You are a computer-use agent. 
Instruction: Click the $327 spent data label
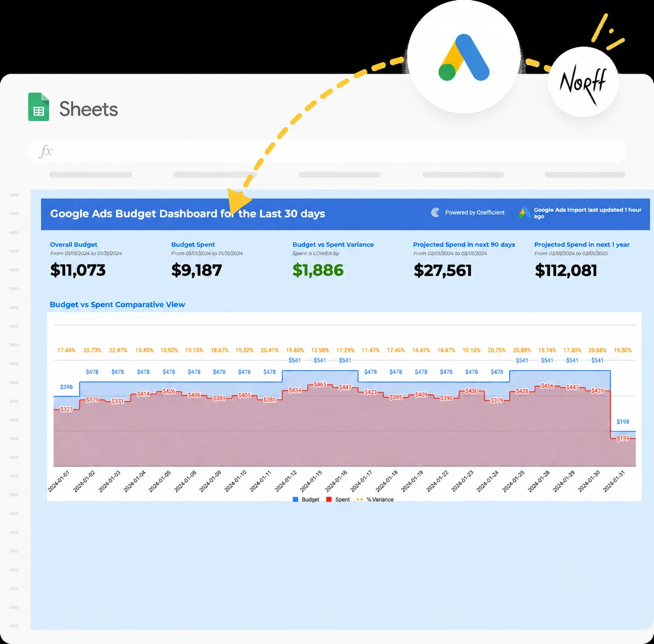click(66, 409)
